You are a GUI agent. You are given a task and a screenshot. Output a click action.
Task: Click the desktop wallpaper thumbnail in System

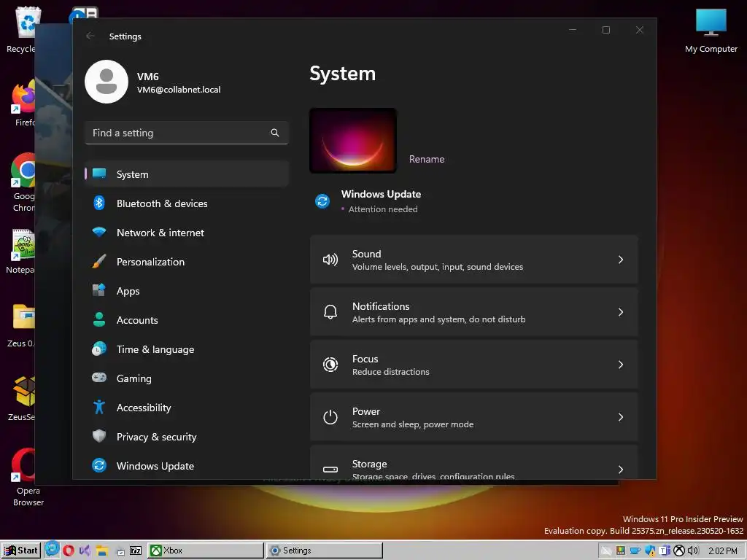353,141
